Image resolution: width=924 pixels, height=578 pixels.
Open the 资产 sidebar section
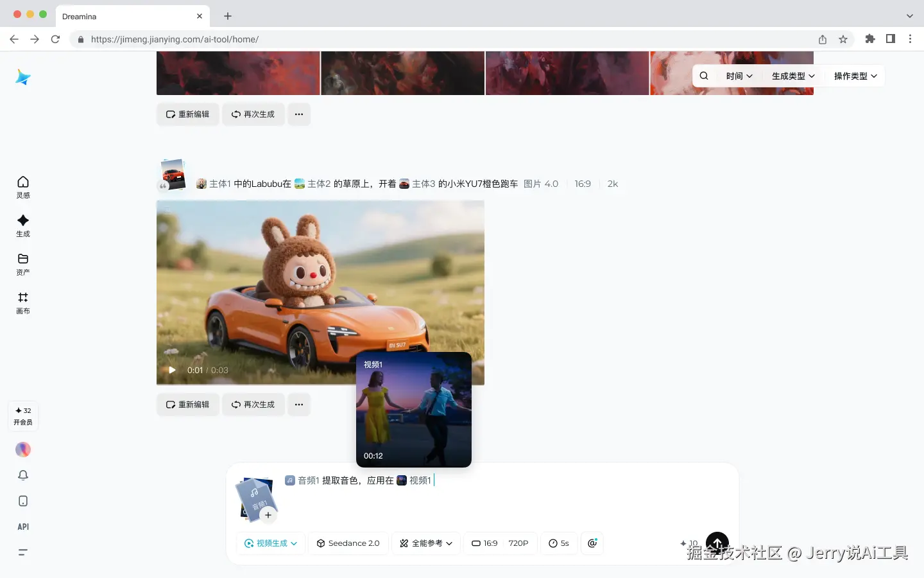pyautogui.click(x=23, y=264)
